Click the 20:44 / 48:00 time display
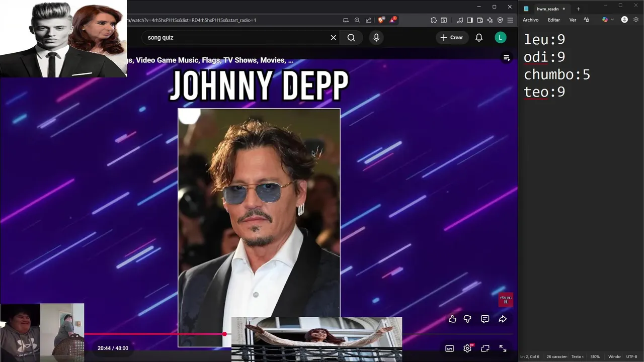Screen dimensions: 644x362 coord(113,348)
